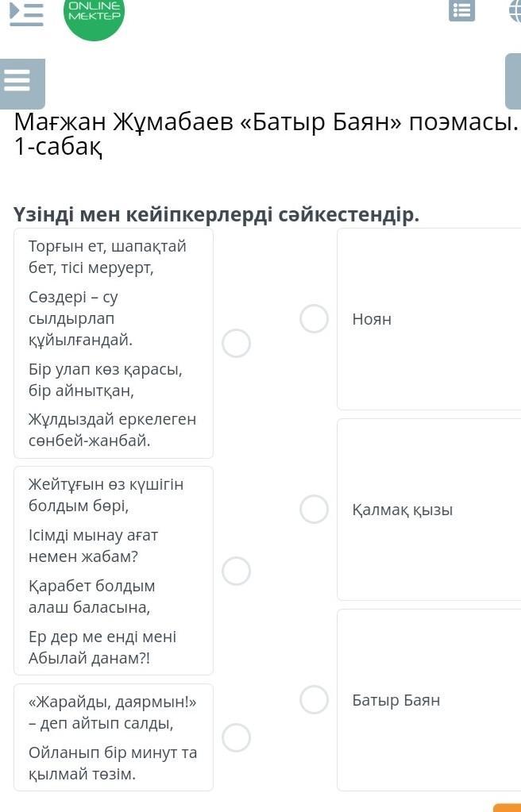The height and width of the screenshot is (812, 521).
Task: Select the circle beside the «Торғын ет» excerpt
Action: [236, 343]
